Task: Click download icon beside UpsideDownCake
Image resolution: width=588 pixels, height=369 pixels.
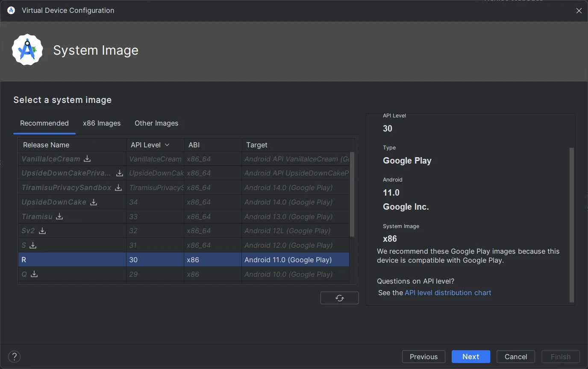Action: [94, 202]
